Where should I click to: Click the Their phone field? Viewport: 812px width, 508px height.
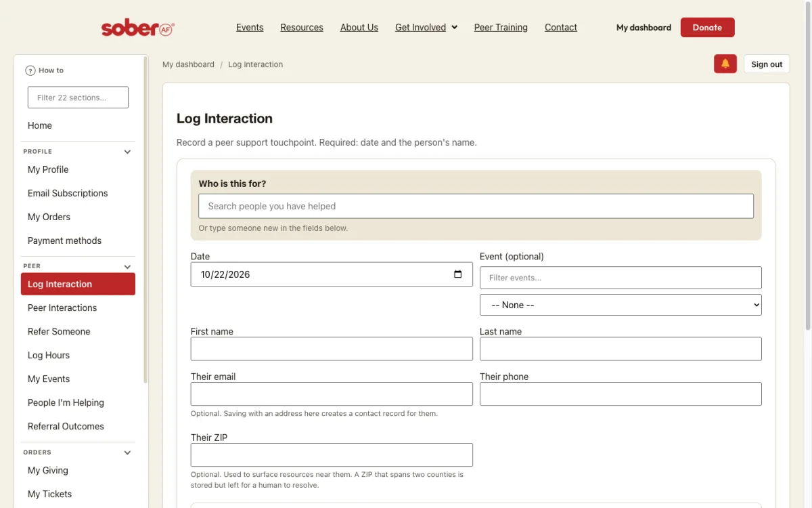point(621,394)
